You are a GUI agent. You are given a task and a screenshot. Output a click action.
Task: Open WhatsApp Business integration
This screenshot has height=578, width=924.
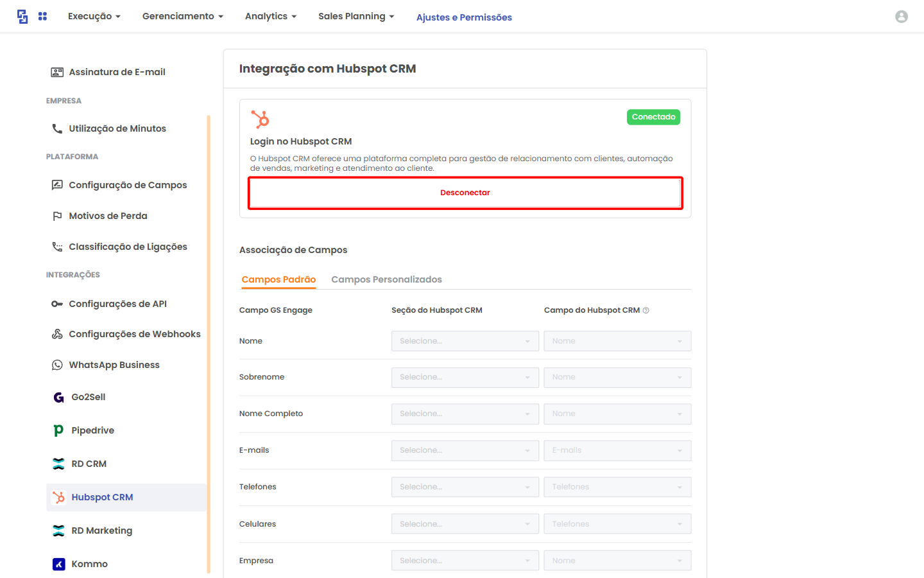(114, 365)
